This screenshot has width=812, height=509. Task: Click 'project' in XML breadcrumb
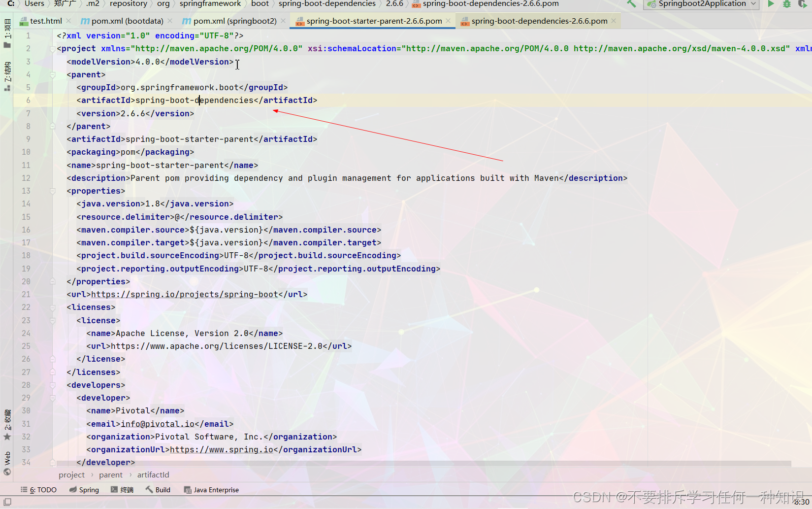click(71, 475)
